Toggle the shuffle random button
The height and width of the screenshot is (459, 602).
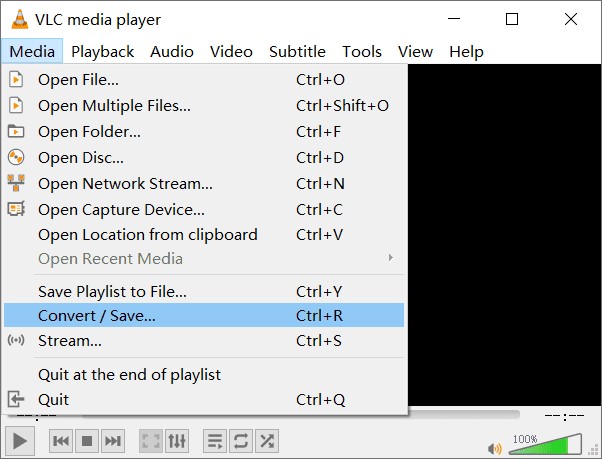[267, 441]
